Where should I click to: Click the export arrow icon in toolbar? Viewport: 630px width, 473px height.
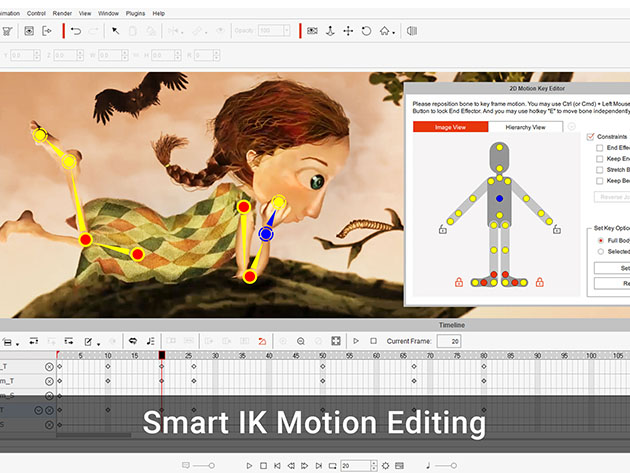click(47, 31)
